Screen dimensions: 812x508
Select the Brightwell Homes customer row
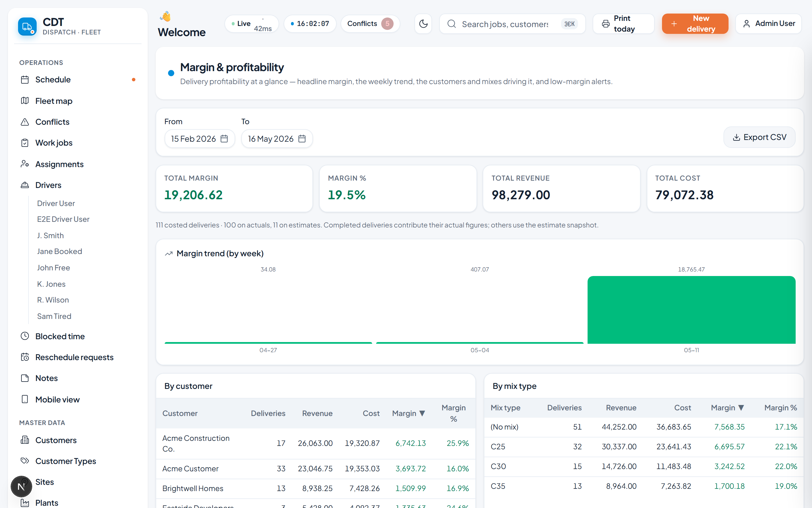316,489
